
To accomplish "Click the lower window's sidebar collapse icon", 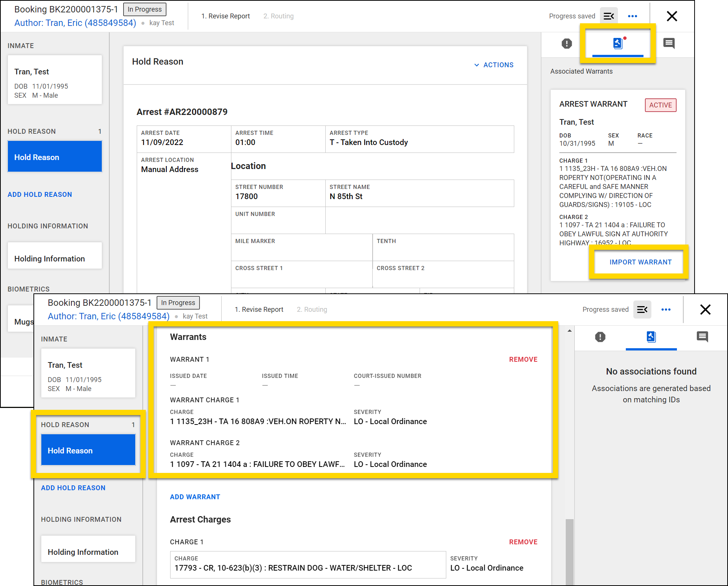I will 642,310.
